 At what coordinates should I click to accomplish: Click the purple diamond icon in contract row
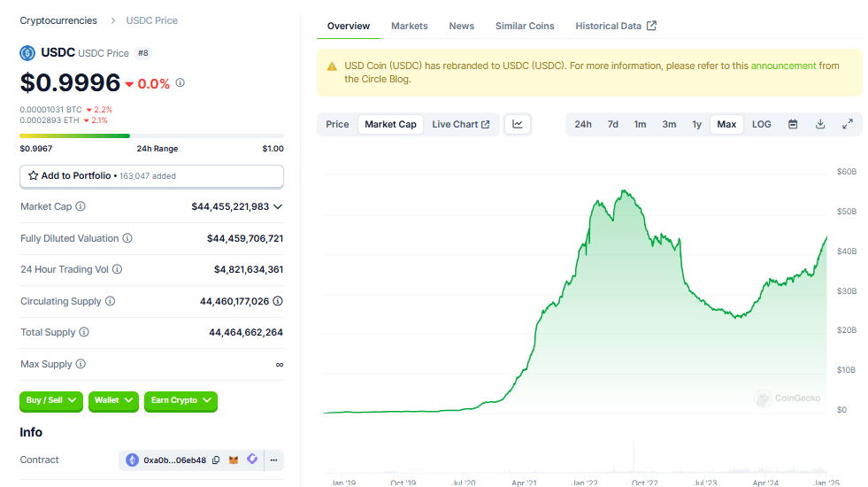252,459
